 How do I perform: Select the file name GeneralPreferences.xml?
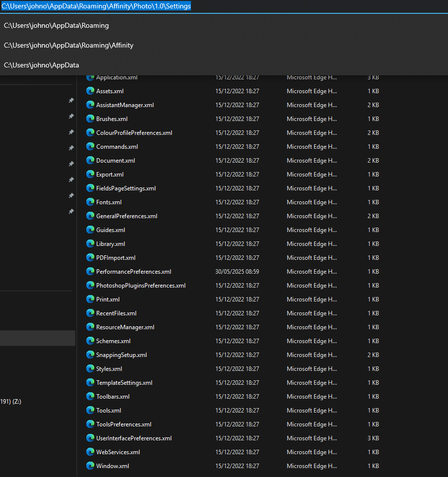(x=127, y=216)
